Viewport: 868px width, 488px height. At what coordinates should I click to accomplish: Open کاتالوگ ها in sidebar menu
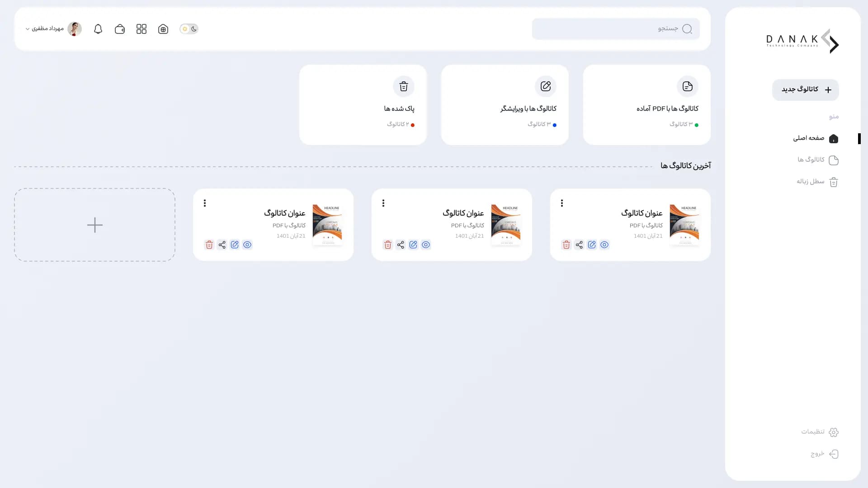click(x=817, y=160)
